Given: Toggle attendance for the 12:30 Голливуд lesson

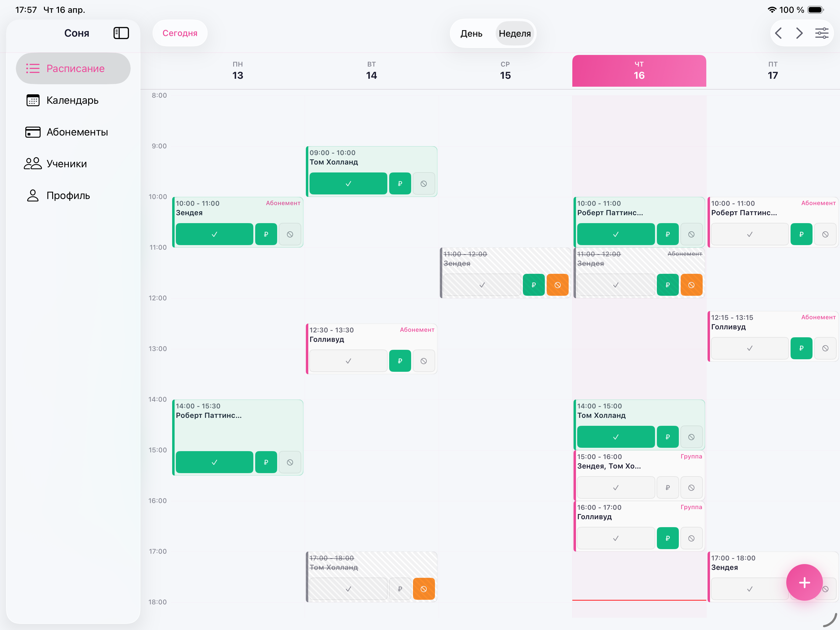Looking at the screenshot, I should click(348, 361).
